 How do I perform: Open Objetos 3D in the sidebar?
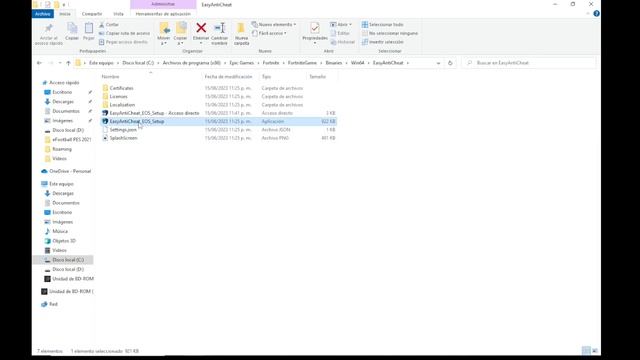64,241
